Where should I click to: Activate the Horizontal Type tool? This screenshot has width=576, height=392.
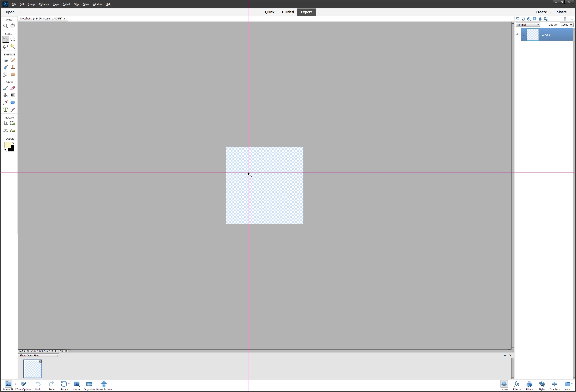coord(5,110)
